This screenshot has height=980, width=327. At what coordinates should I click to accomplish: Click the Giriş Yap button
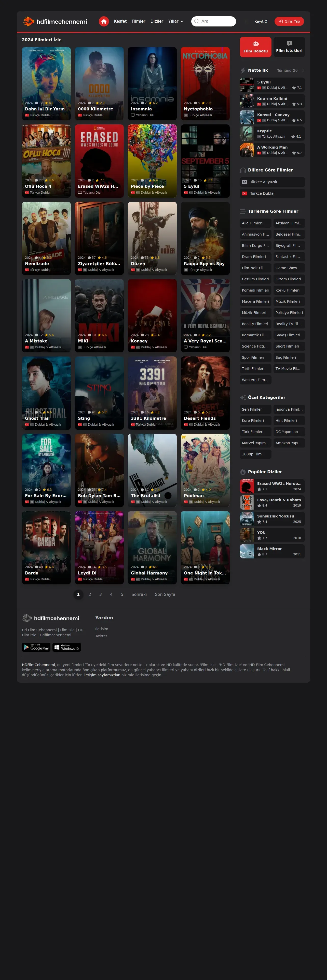point(289,21)
